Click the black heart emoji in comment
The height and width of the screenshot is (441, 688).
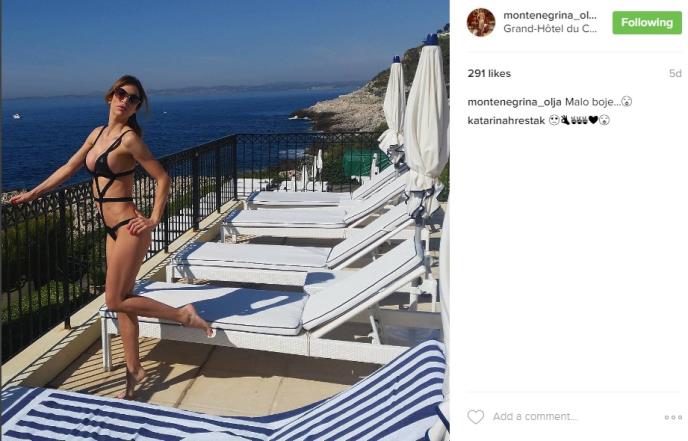pyautogui.click(x=593, y=120)
